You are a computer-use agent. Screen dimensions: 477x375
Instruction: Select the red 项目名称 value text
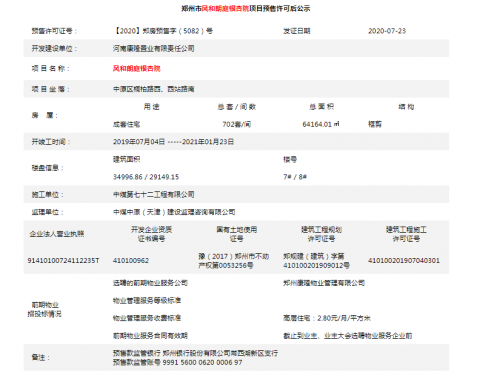137,69
